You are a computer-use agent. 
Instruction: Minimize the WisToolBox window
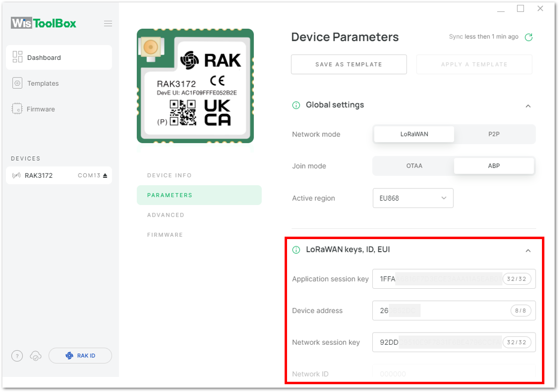tap(501, 11)
